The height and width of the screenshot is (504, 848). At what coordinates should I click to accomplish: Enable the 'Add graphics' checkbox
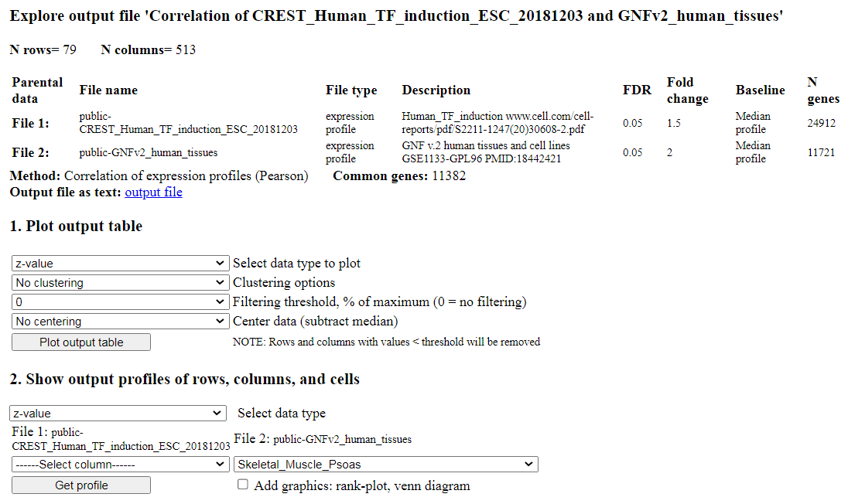tap(243, 485)
